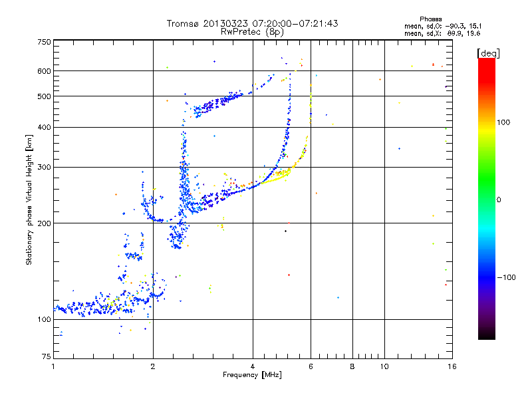Click the '[deg]' colorbar unit label
This screenshot has height=399, width=532.
(488, 53)
